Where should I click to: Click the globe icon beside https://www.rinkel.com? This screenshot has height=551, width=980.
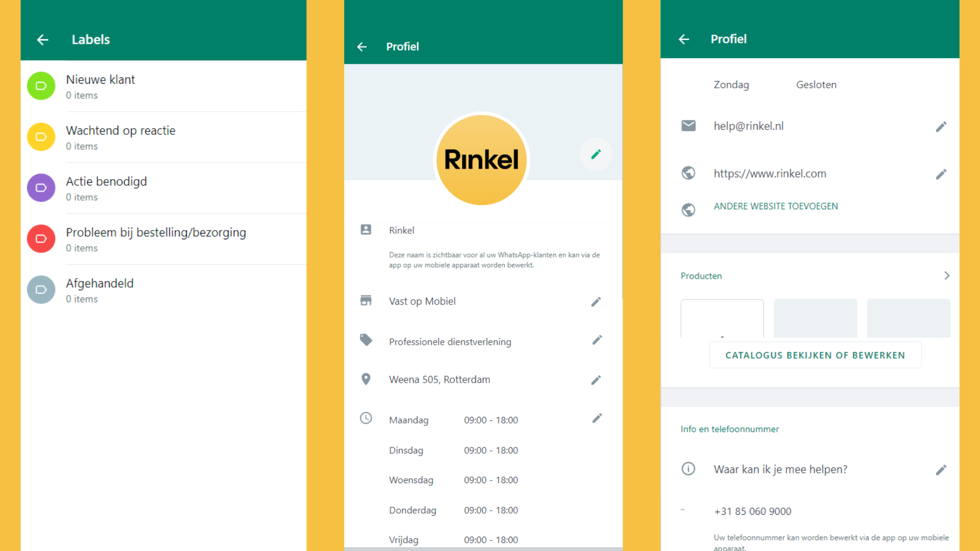tap(689, 173)
